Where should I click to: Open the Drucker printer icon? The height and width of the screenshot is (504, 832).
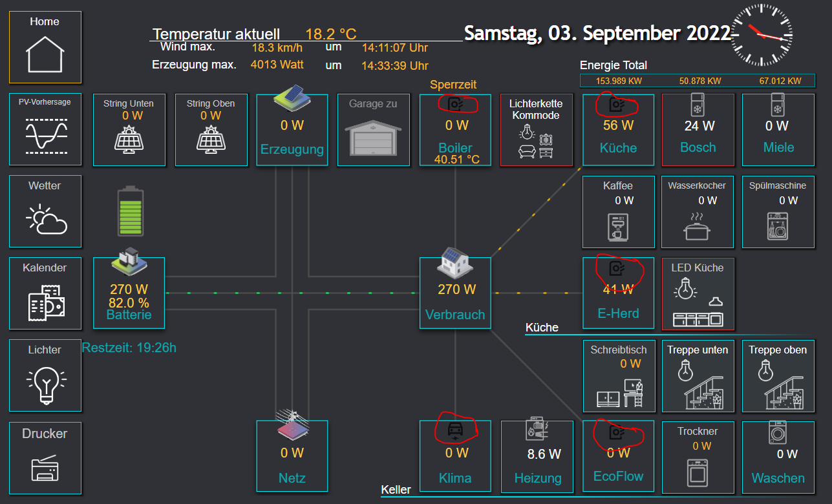[45, 467]
